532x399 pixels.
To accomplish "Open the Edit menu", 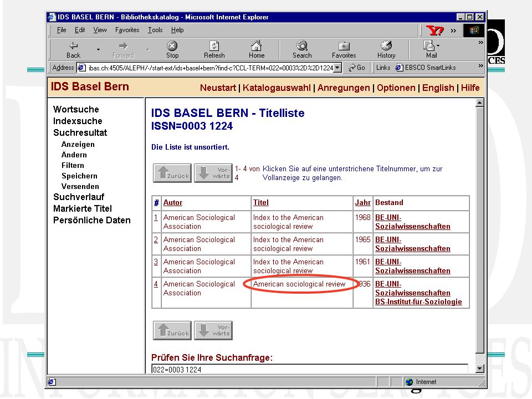I will tap(80, 30).
